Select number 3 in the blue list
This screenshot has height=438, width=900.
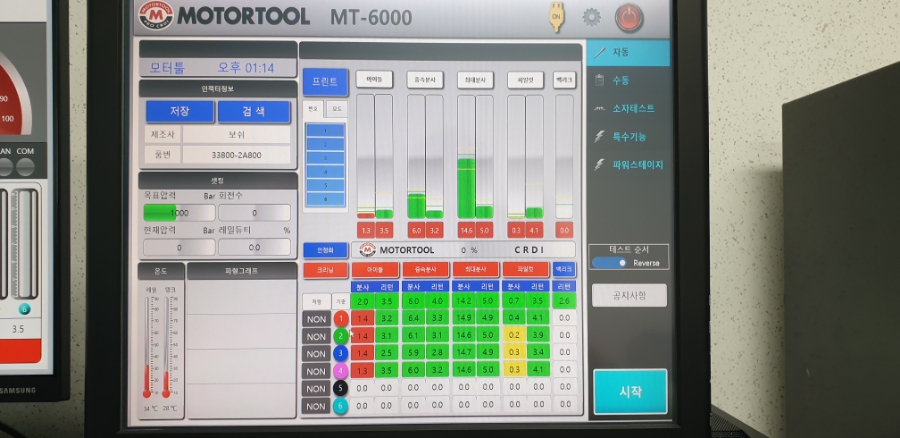point(325,158)
